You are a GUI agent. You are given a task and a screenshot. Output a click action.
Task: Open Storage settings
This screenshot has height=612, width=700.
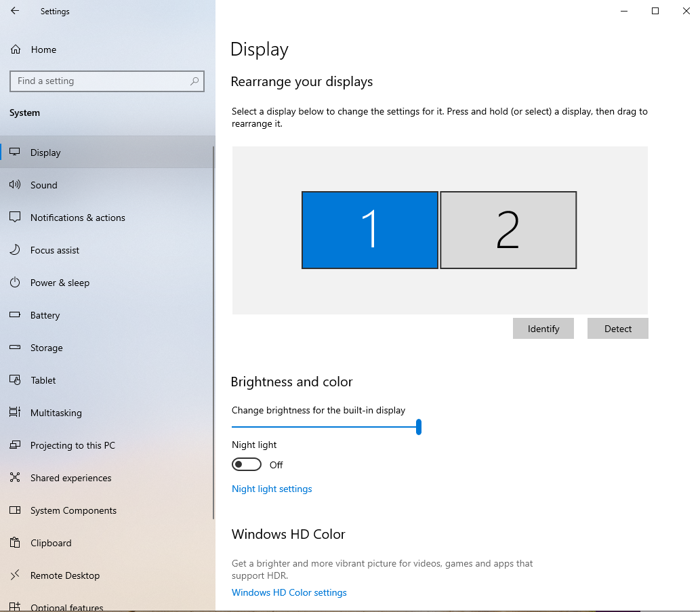pos(15,347)
